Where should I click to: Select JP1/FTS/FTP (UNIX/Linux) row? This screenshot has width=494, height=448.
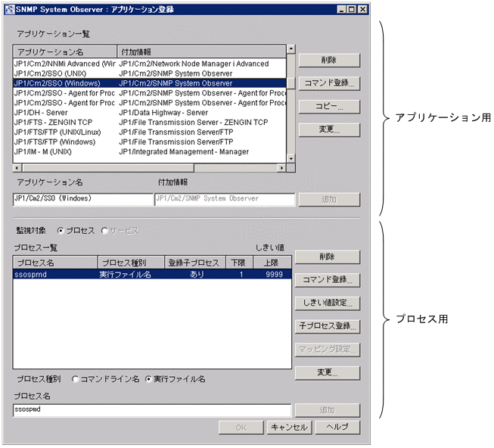150,132
